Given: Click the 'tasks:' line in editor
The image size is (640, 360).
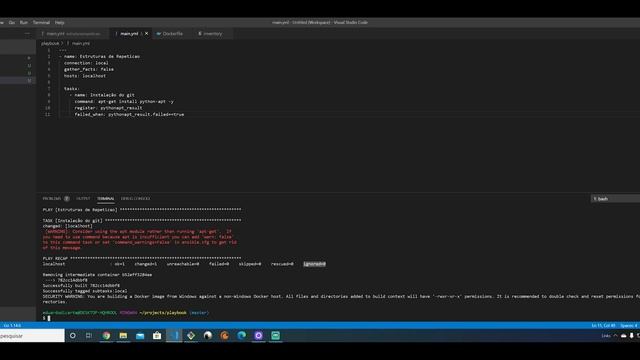Looking at the screenshot, I should [x=71, y=89].
